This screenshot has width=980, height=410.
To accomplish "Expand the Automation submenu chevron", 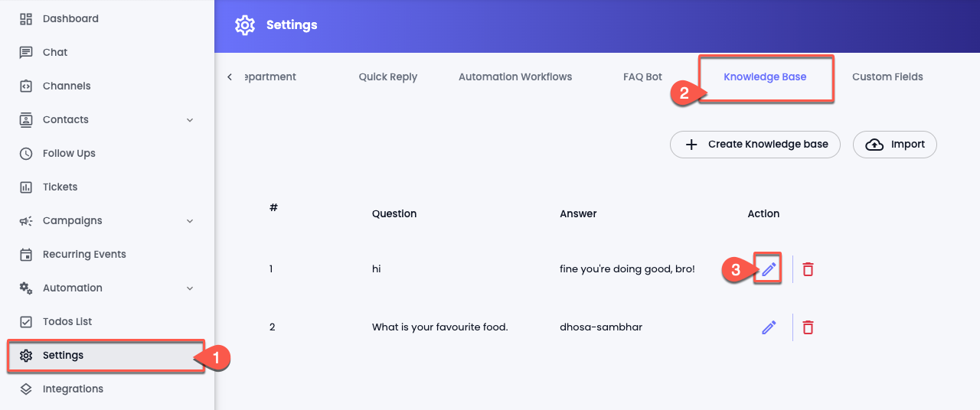I will (x=190, y=288).
